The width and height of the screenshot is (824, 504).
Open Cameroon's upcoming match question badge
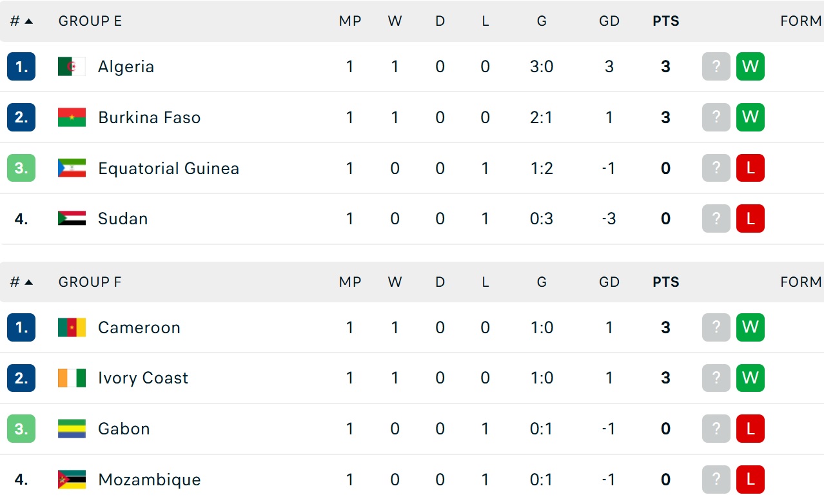pos(716,327)
